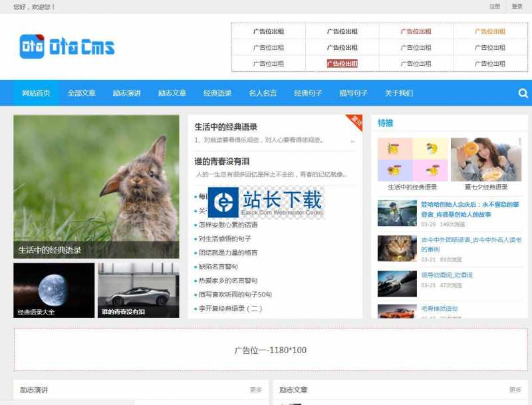
Task: Click the 广告位一 1180*100 banner
Action: tap(270, 350)
